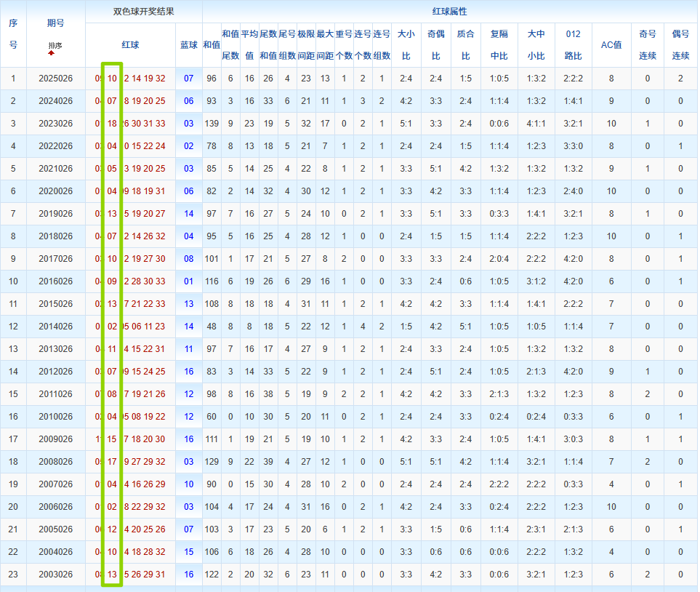This screenshot has width=700, height=592.
Task: Select issue number 2011026
Action: (55, 394)
